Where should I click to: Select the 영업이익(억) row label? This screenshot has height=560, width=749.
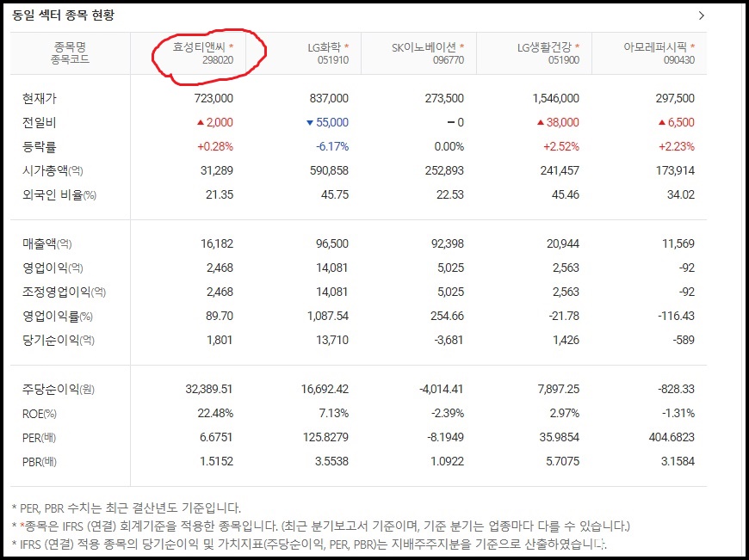coord(53,268)
